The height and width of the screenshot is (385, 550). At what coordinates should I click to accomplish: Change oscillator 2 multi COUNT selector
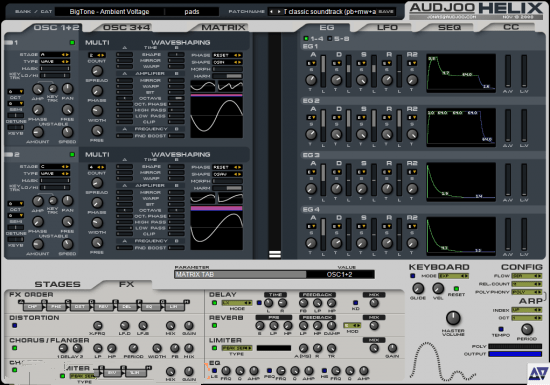tap(97, 167)
